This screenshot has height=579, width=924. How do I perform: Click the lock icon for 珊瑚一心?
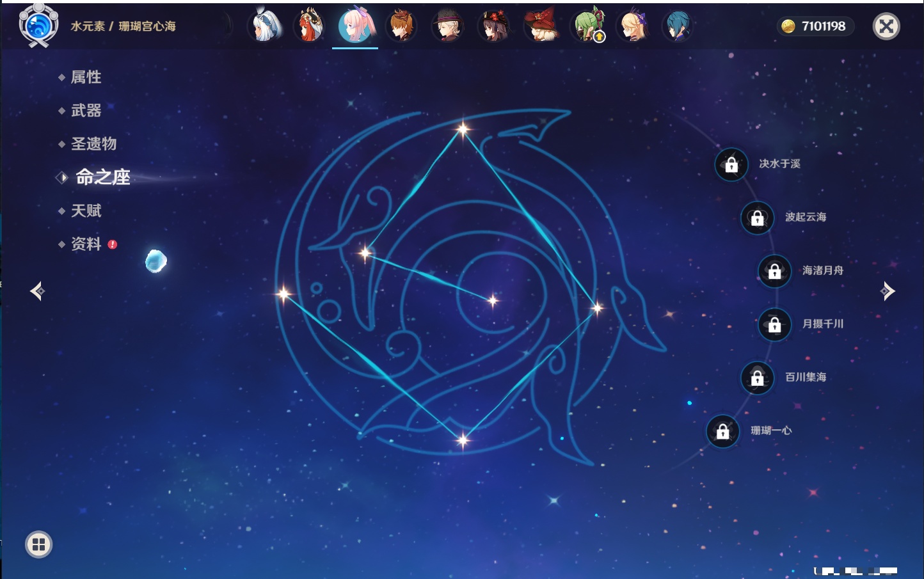722,431
